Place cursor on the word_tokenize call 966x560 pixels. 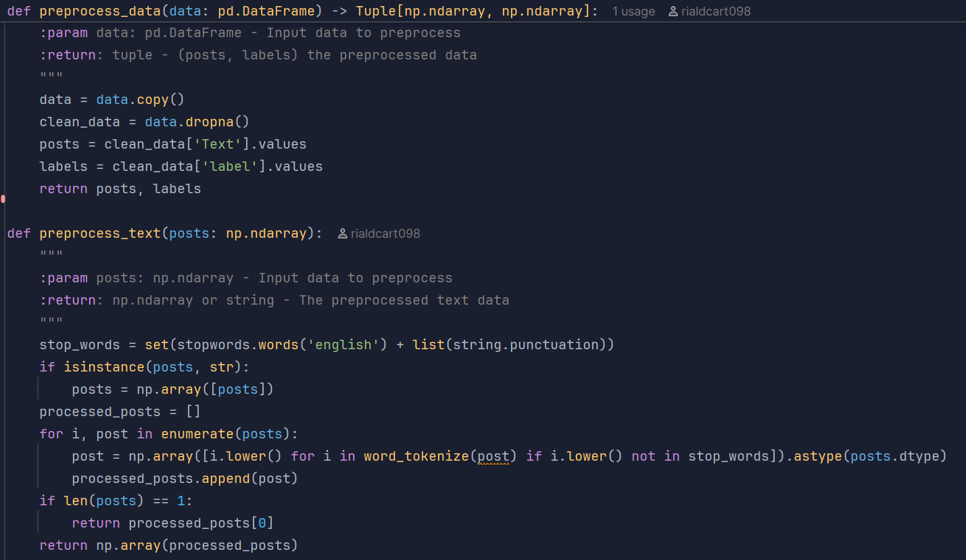416,456
